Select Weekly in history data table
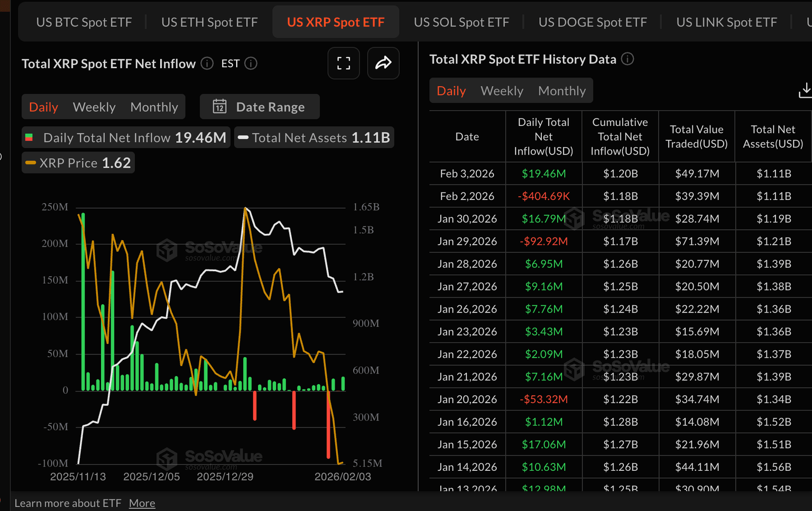 click(x=502, y=91)
